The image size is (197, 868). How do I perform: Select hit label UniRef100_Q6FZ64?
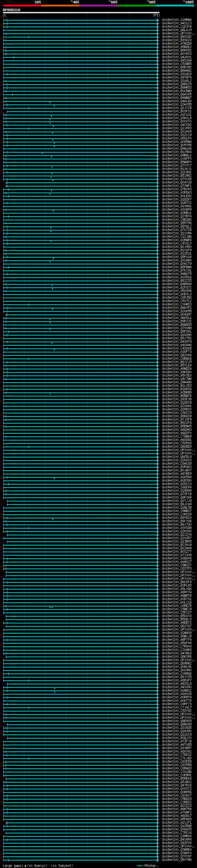(x=176, y=497)
